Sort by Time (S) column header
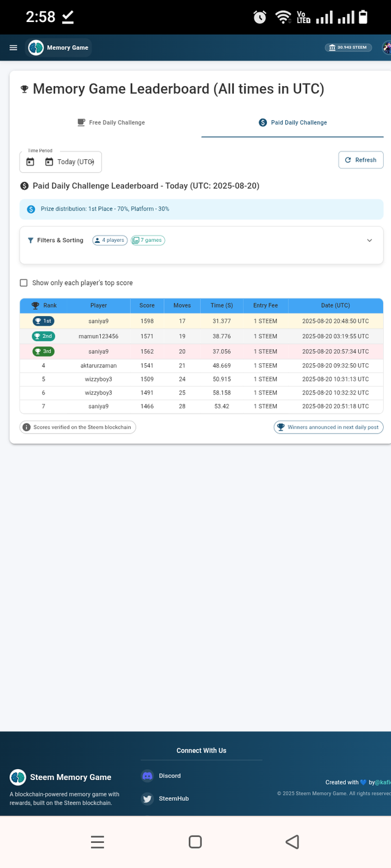This screenshot has height=868, width=391. click(222, 306)
